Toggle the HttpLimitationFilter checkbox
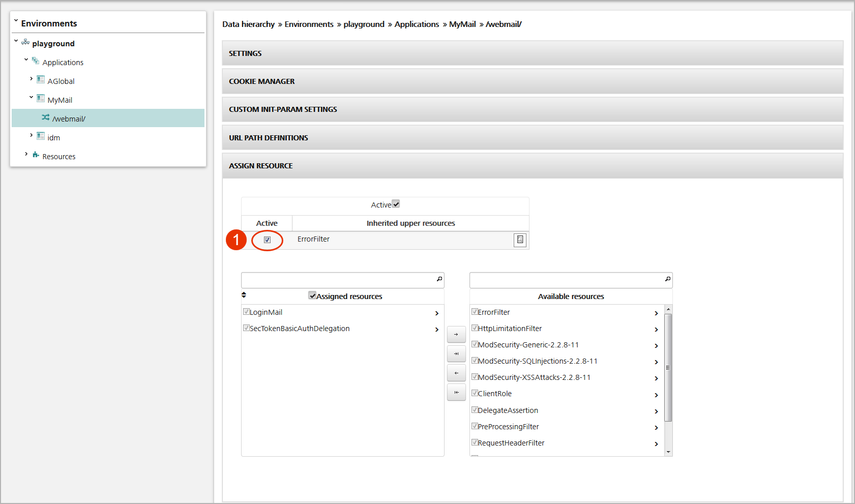This screenshot has width=855, height=504. pos(475,328)
